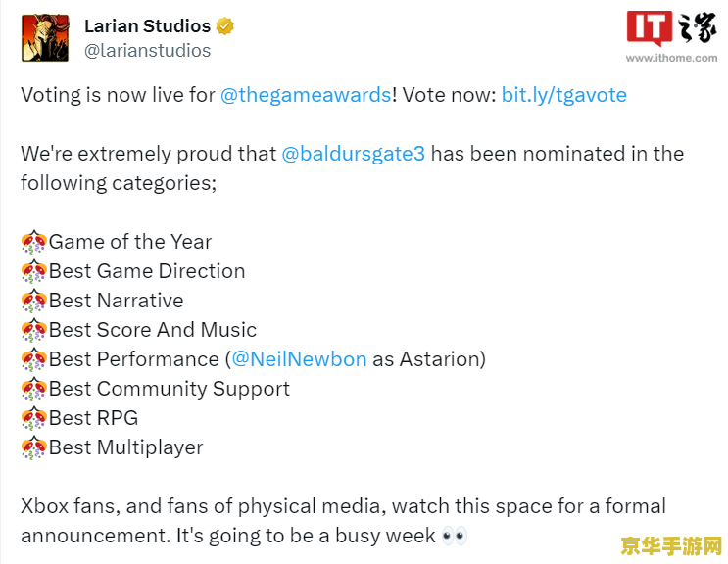Open the Larian Studios display name

click(147, 25)
